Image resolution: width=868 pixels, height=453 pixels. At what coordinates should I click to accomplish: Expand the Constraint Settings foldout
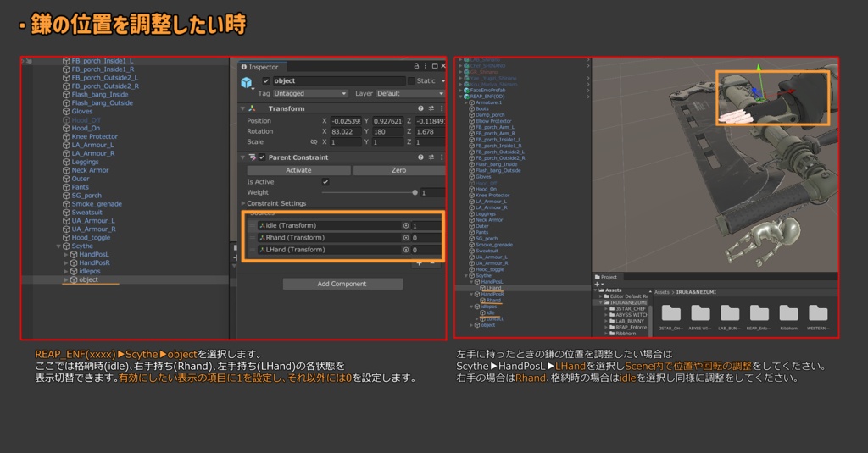coord(243,203)
